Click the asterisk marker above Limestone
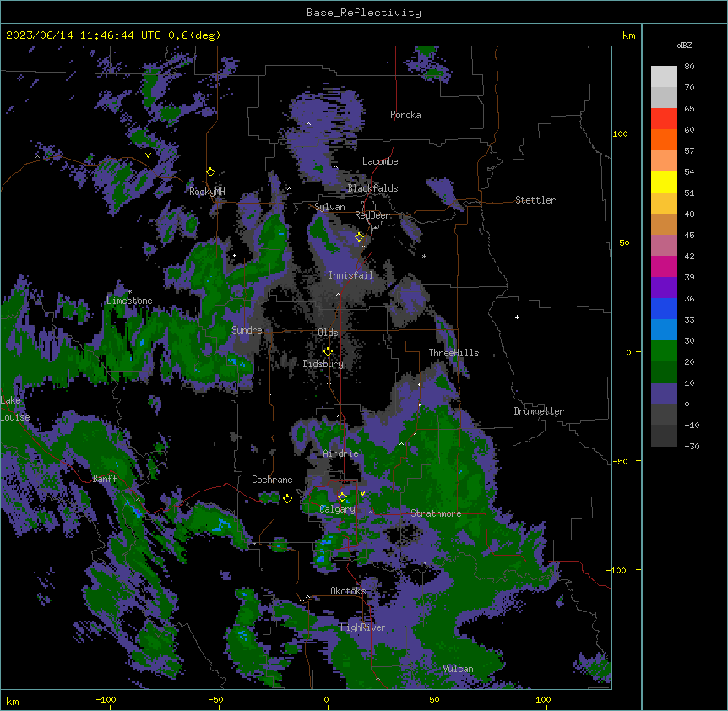Screen dimensions: 728x711 [129, 292]
